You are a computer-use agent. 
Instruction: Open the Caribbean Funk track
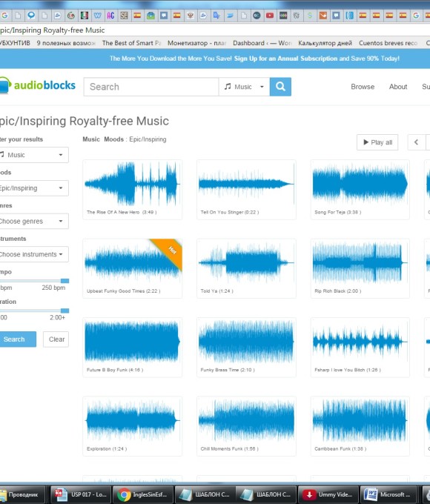click(x=360, y=426)
